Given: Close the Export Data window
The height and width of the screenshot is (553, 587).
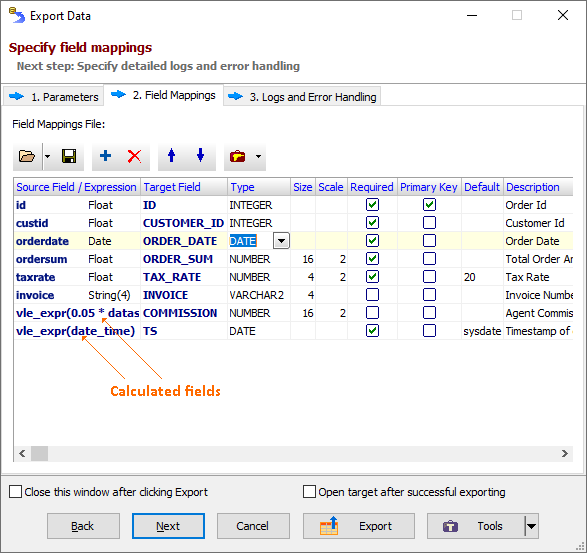Looking at the screenshot, I should (x=563, y=15).
